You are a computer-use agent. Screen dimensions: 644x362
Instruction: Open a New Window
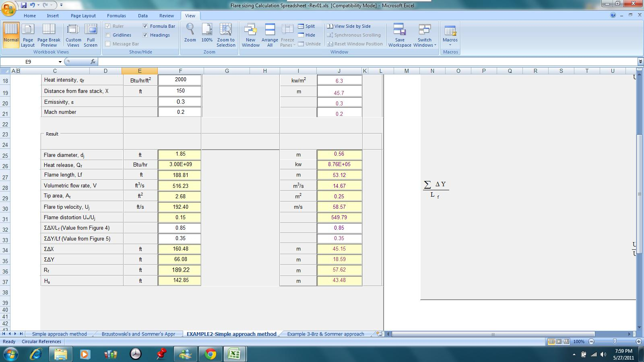250,35
